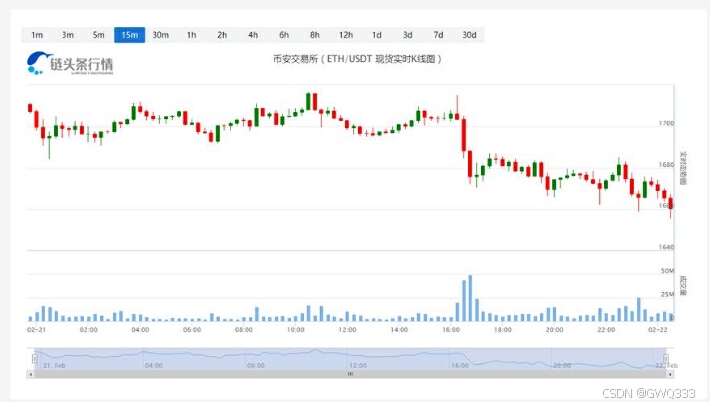
Task: Select the 30d interval tab
Action: [x=469, y=35]
